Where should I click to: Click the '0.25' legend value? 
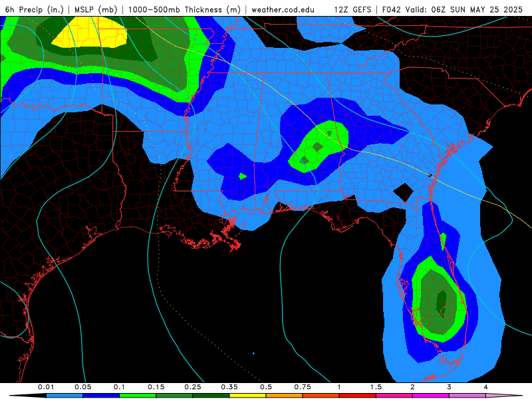[x=193, y=387]
